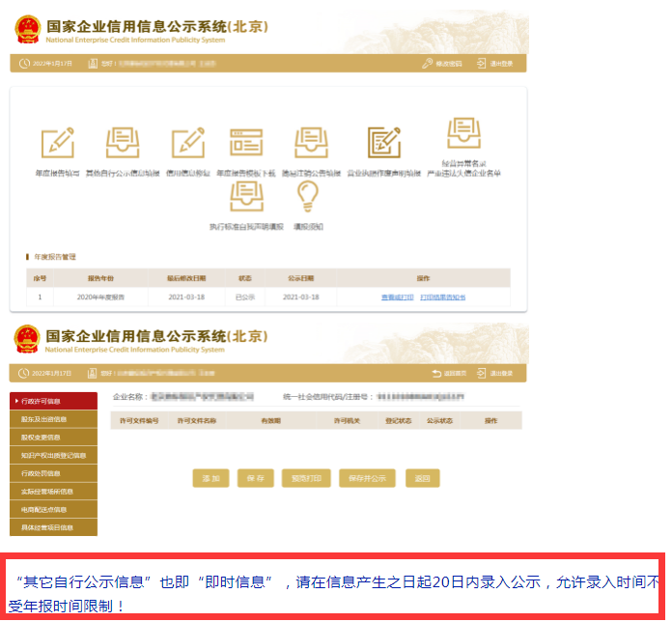The width and height of the screenshot is (672, 622).
Task: Open the 查看或打印 link for 2020 report
Action: click(x=397, y=297)
